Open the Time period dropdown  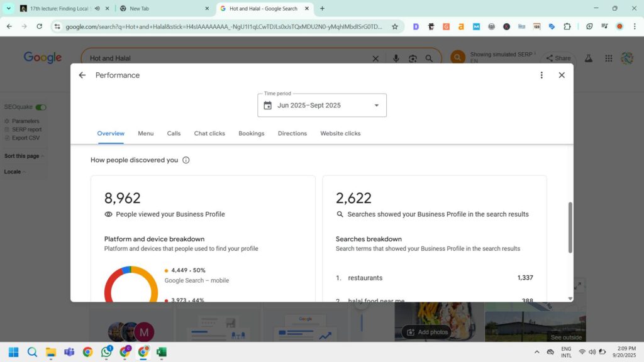(x=322, y=106)
